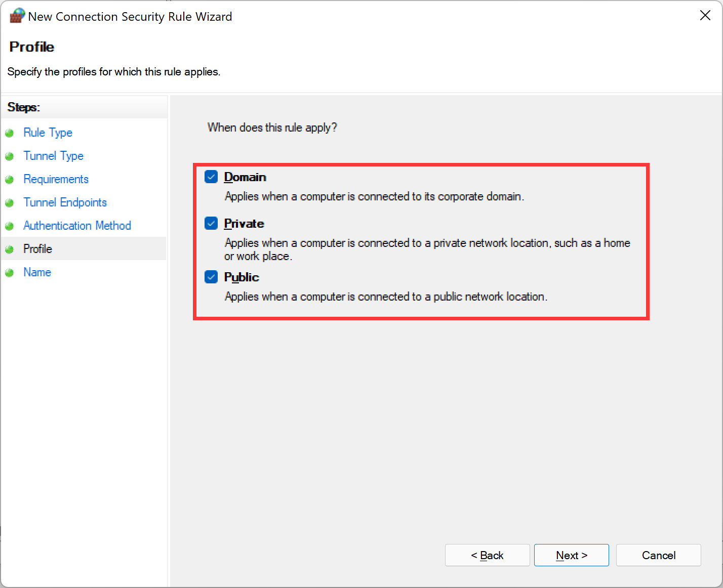723x588 pixels.
Task: Jump to the Requirements step
Action: tap(56, 179)
